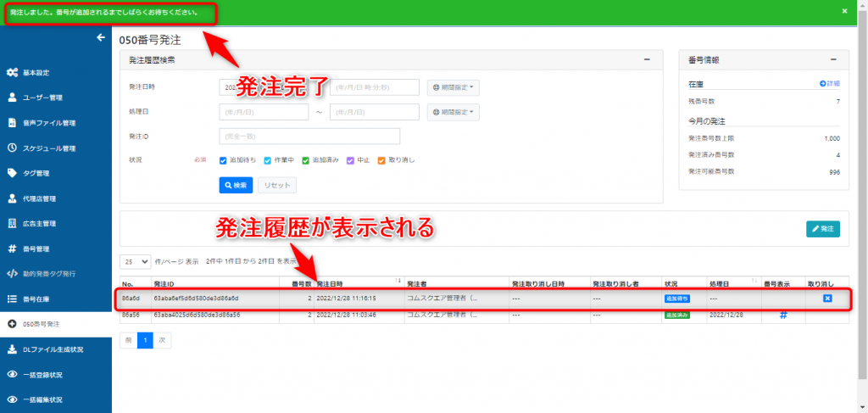
Task: Click the 発注日時 end date field
Action: tap(375, 87)
